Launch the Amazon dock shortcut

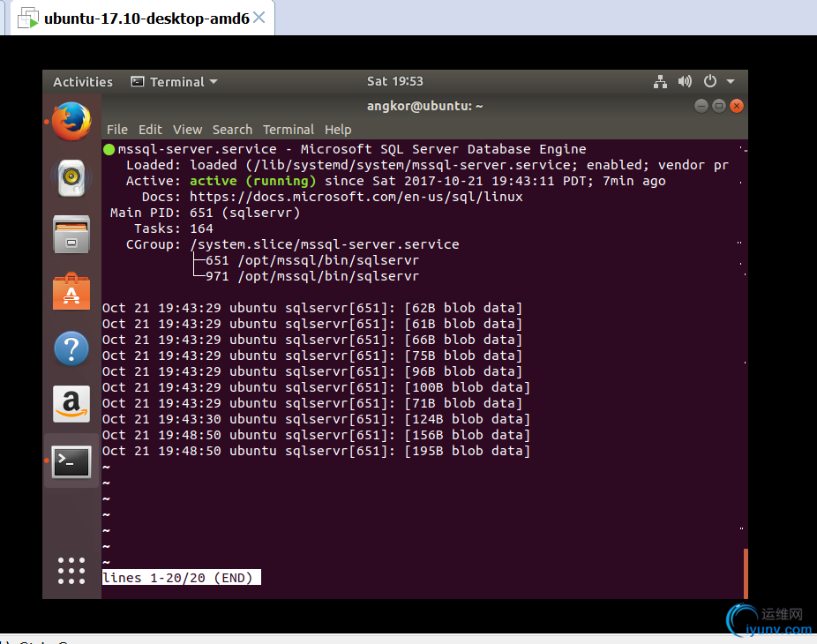71,404
